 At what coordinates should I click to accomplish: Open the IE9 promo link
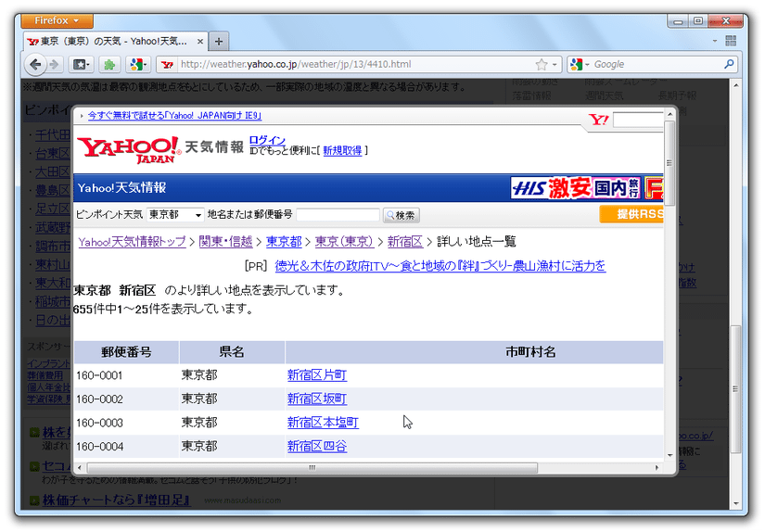(174, 116)
